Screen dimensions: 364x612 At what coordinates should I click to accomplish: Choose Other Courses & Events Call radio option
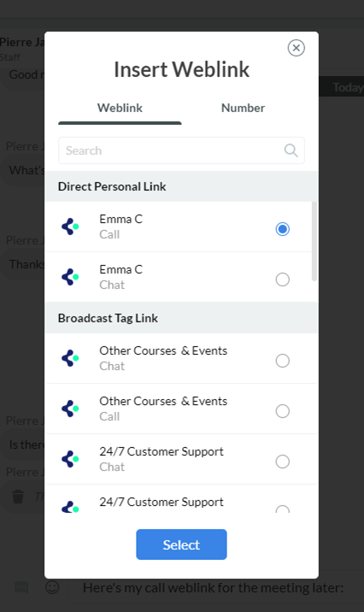tap(283, 411)
